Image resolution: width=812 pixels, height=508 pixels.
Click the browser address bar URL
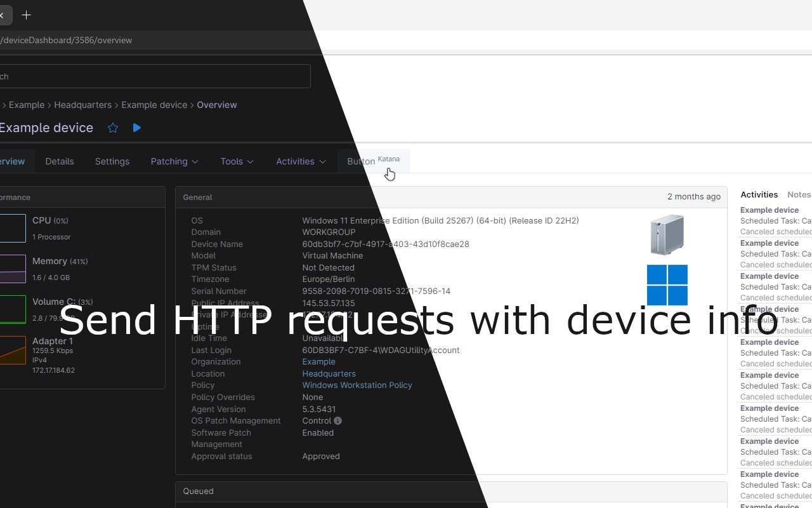pyautogui.click(x=67, y=40)
